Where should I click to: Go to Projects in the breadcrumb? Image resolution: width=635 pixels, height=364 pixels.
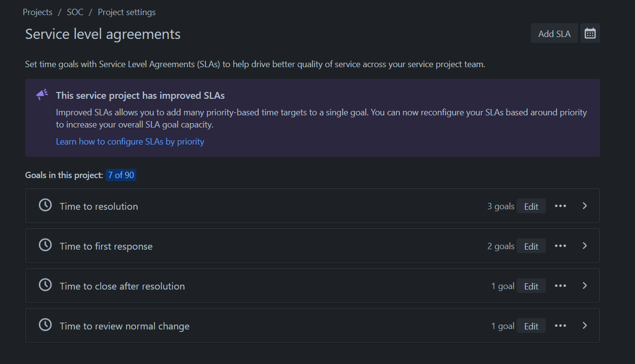pyautogui.click(x=37, y=12)
